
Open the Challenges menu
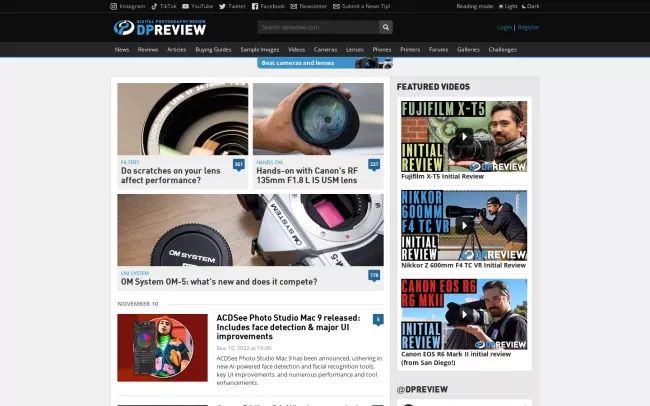pyautogui.click(x=502, y=49)
